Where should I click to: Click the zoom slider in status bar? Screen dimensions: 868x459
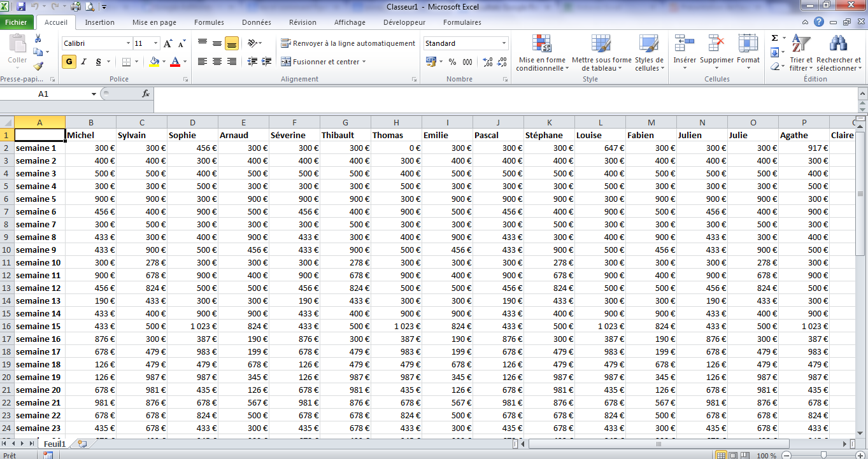pos(823,455)
